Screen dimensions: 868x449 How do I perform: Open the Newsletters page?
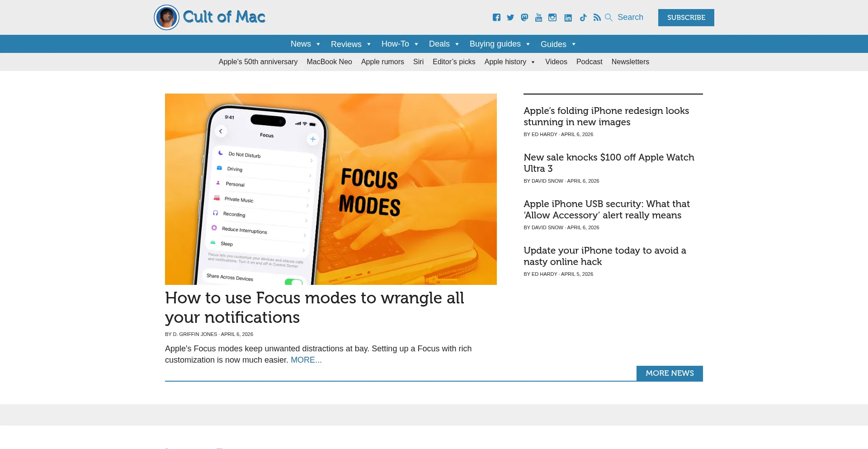[630, 62]
